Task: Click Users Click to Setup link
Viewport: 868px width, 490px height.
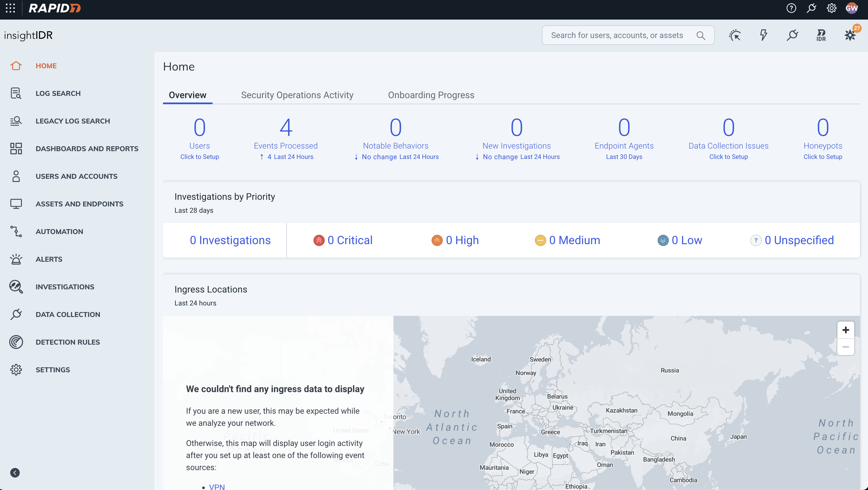Action: [x=200, y=157]
